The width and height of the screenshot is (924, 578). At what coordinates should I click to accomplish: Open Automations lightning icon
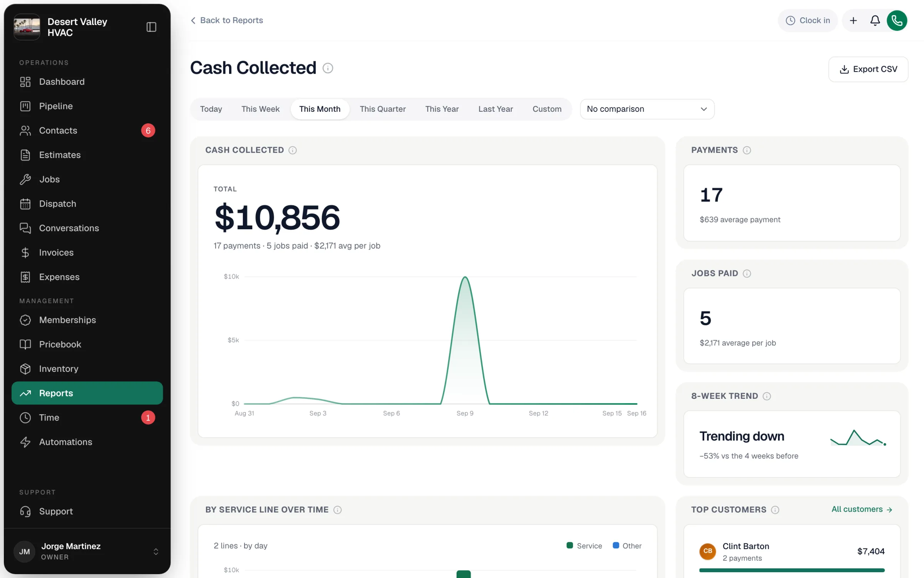point(25,442)
